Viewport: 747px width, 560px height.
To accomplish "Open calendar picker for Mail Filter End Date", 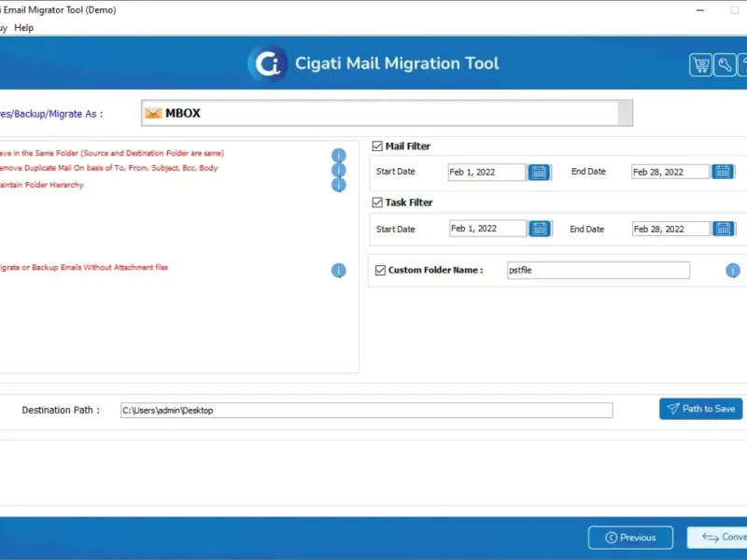I will pos(723,172).
